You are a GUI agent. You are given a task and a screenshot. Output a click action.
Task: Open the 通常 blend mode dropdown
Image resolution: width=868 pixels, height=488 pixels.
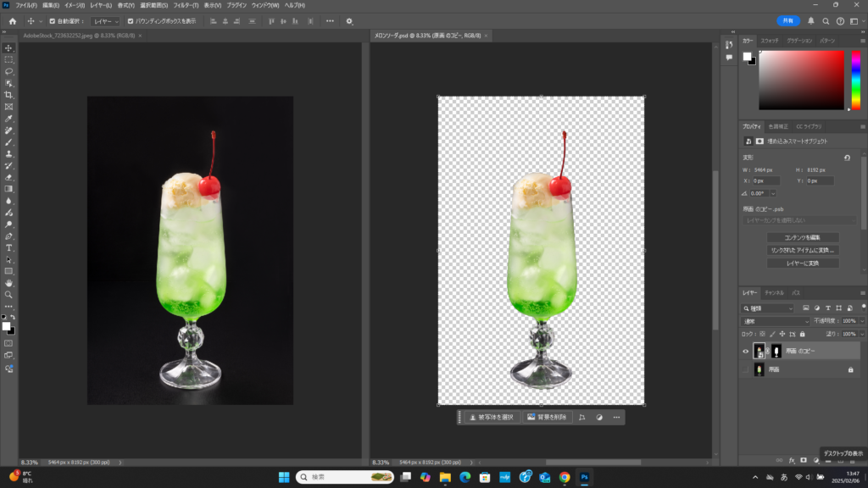click(x=776, y=322)
